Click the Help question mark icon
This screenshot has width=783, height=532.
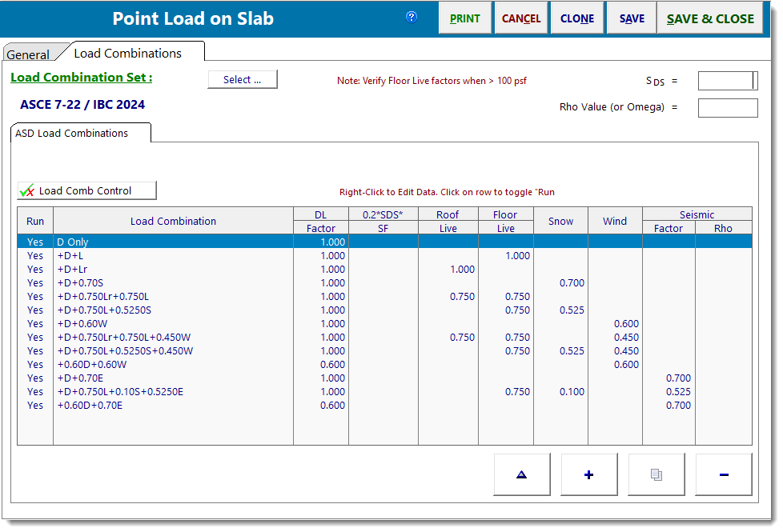(411, 17)
